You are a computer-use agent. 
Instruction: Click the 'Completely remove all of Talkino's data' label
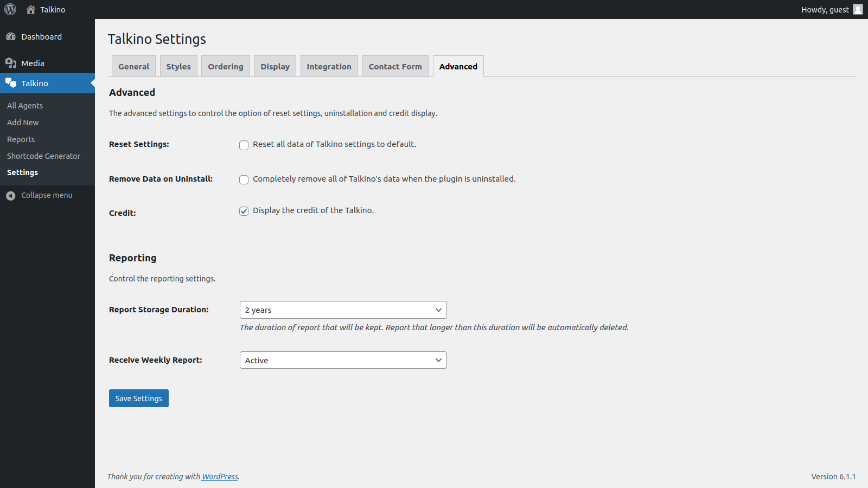point(384,179)
